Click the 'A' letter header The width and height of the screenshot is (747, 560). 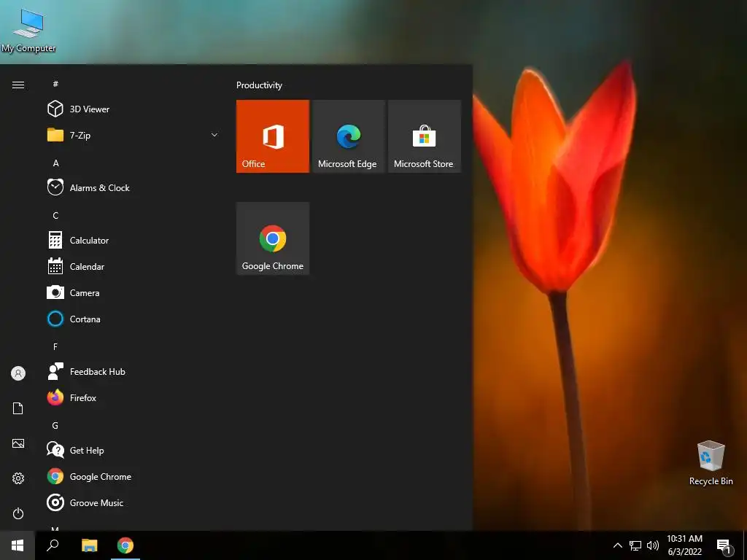[x=55, y=163]
